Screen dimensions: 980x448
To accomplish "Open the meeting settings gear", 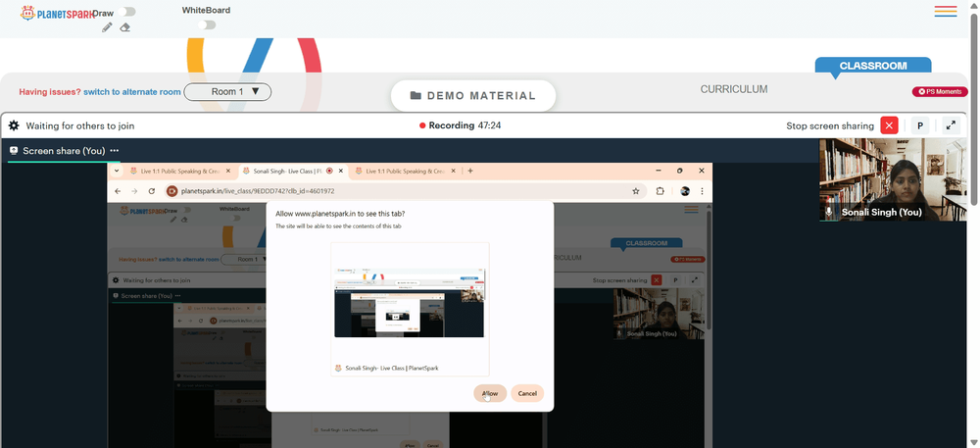I will pyautogui.click(x=14, y=125).
